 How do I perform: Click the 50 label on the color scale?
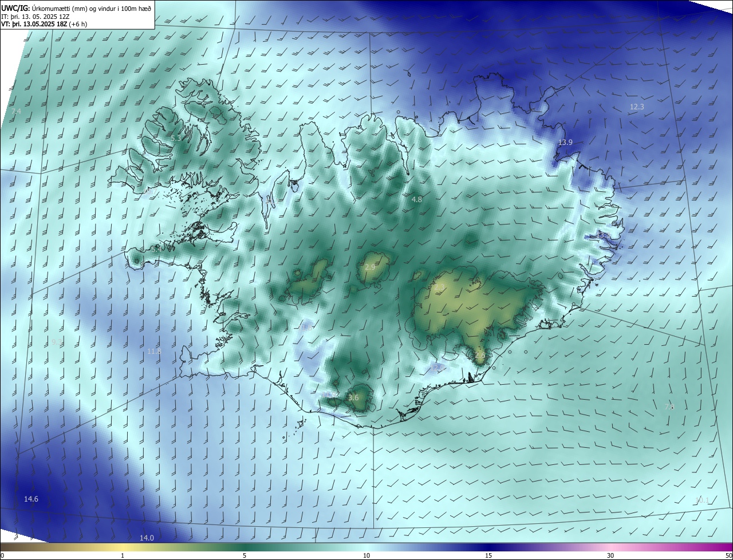(728, 555)
